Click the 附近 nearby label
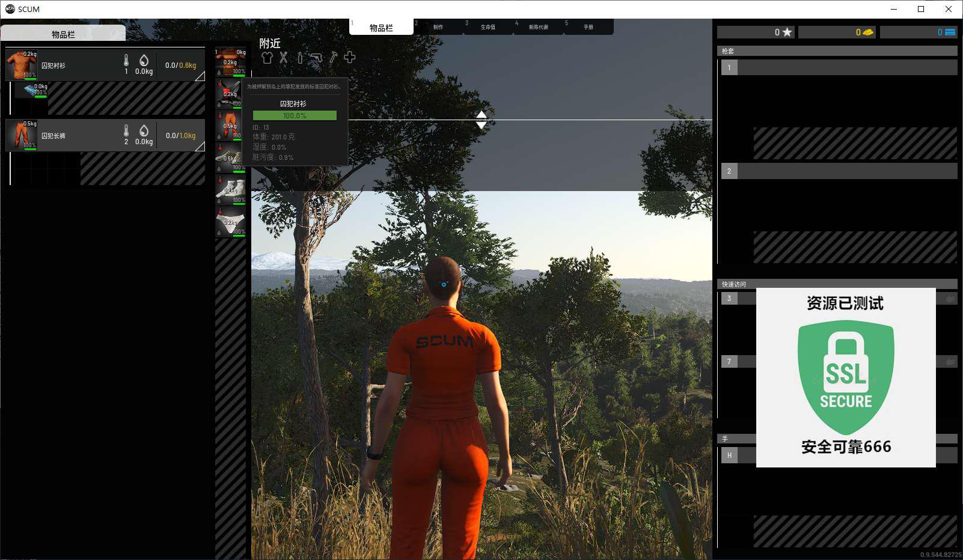The height and width of the screenshot is (560, 963). click(x=270, y=43)
